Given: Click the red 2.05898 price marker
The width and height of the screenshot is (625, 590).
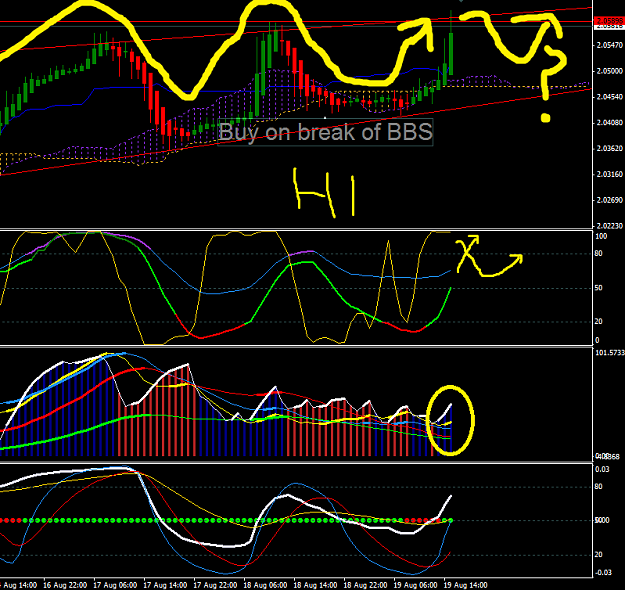Looking at the screenshot, I should pos(609,20).
